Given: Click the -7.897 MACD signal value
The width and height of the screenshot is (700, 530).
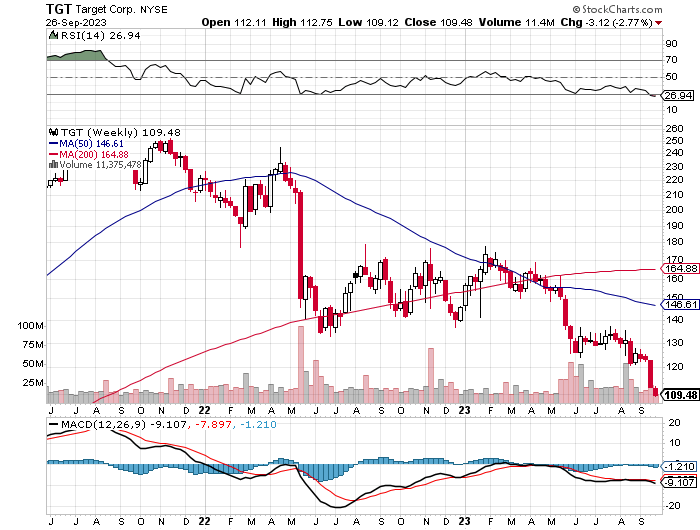Looking at the screenshot, I should [x=212, y=424].
